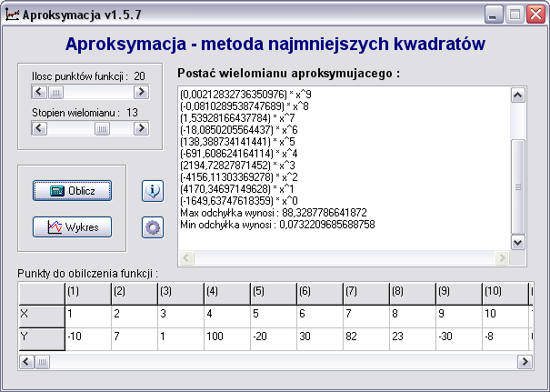This screenshot has width=550, height=392.
Task: Click the Y cell with value 82
Action: [365, 337]
